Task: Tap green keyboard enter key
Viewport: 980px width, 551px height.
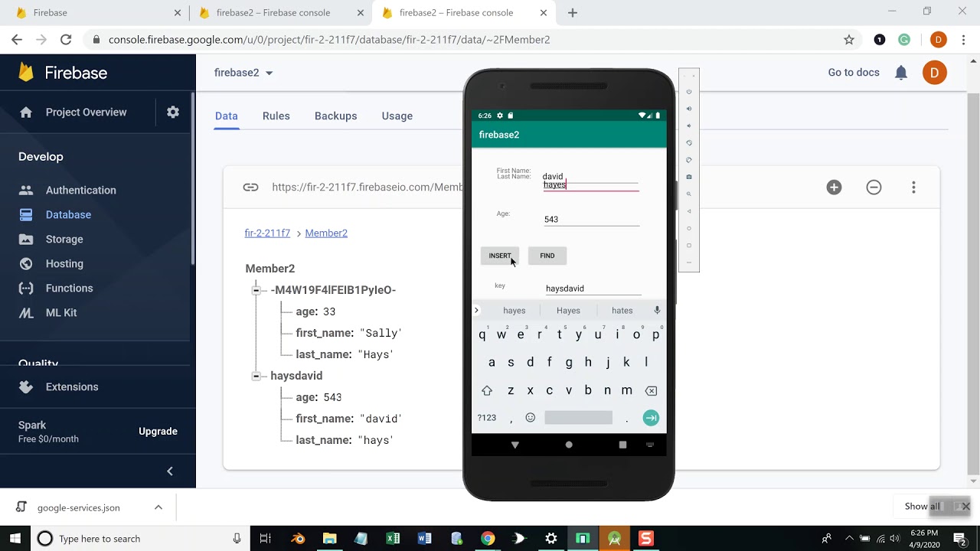Action: pyautogui.click(x=651, y=418)
